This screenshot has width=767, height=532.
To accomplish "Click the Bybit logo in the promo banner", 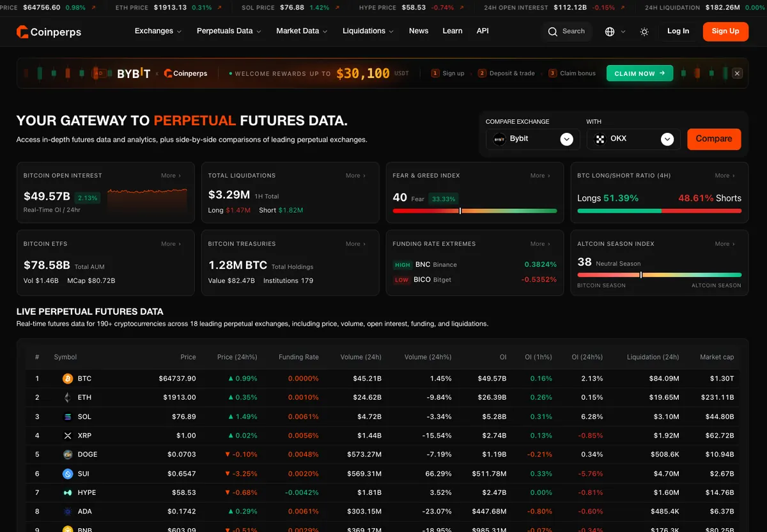I will point(133,73).
